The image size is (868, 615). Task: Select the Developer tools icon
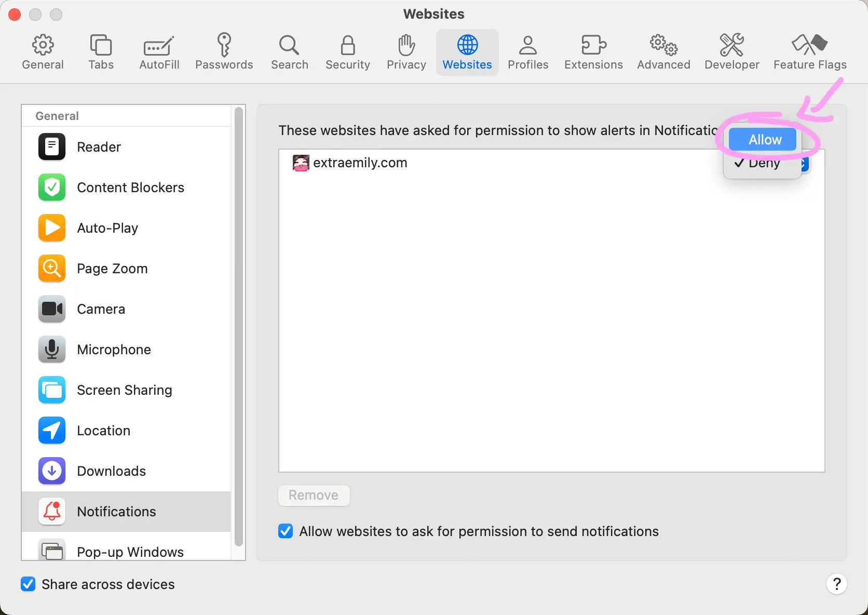click(x=731, y=45)
